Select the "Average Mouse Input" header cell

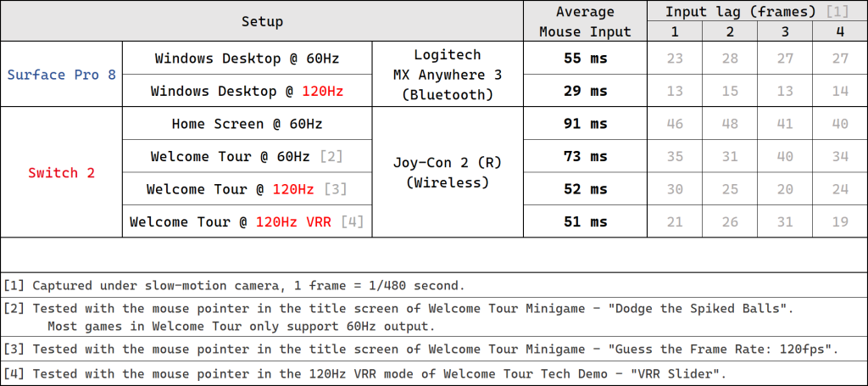pyautogui.click(x=585, y=21)
